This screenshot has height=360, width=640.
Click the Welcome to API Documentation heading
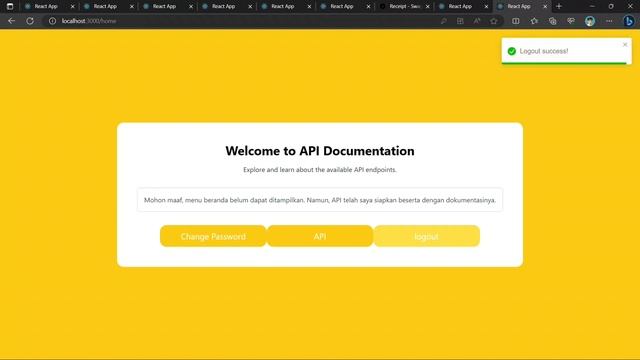click(x=320, y=151)
